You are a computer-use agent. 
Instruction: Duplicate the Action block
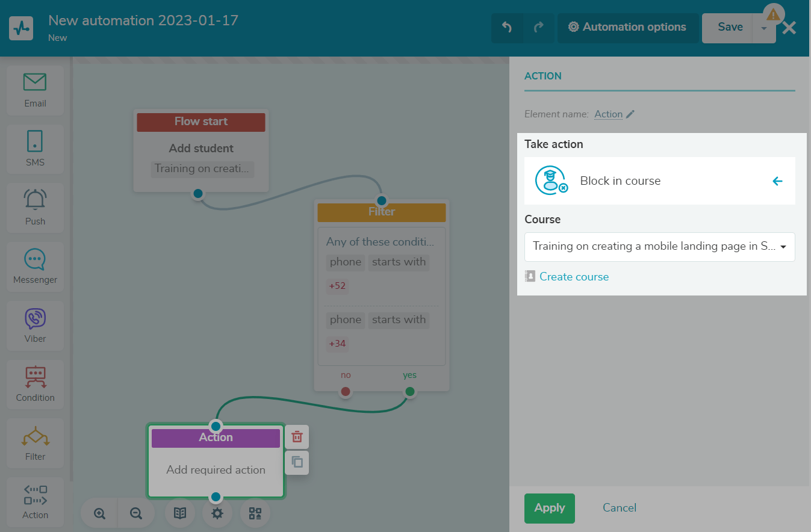click(297, 462)
